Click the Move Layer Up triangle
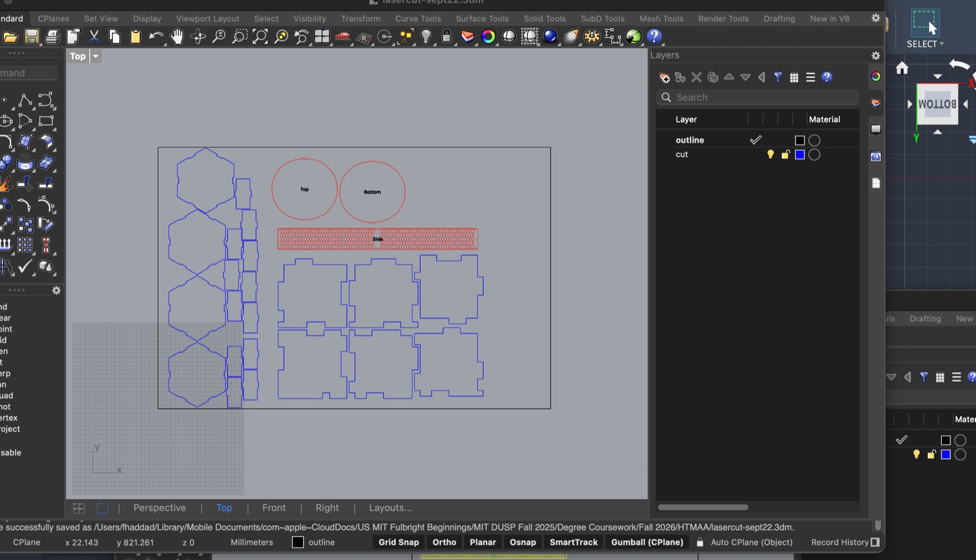 [x=729, y=77]
